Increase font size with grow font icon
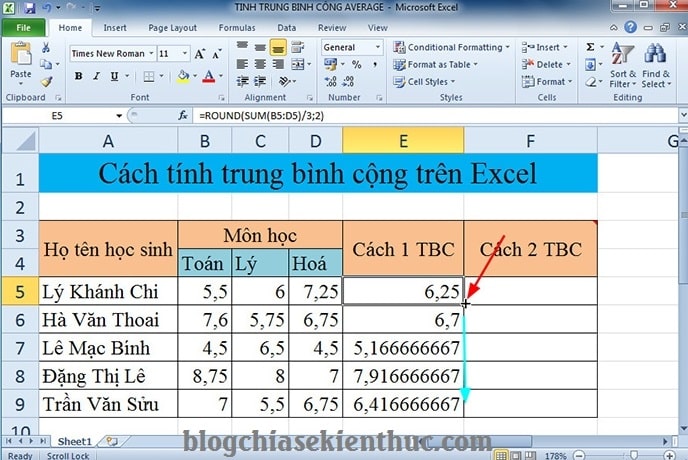This screenshot has height=460, width=688. point(200,54)
